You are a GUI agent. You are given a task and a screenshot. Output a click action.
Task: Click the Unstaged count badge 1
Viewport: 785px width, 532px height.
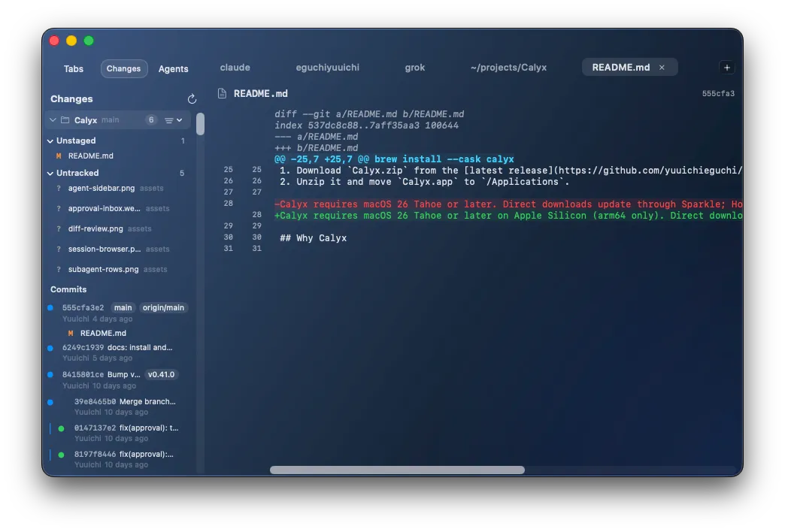183,141
